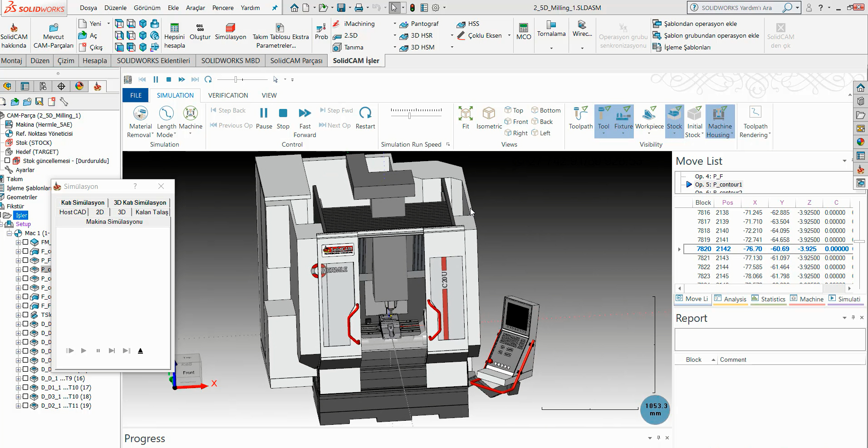Check the D_D1_1 ...T10 (17) operation checkbox
The image size is (868, 448).
pyautogui.click(x=25, y=387)
